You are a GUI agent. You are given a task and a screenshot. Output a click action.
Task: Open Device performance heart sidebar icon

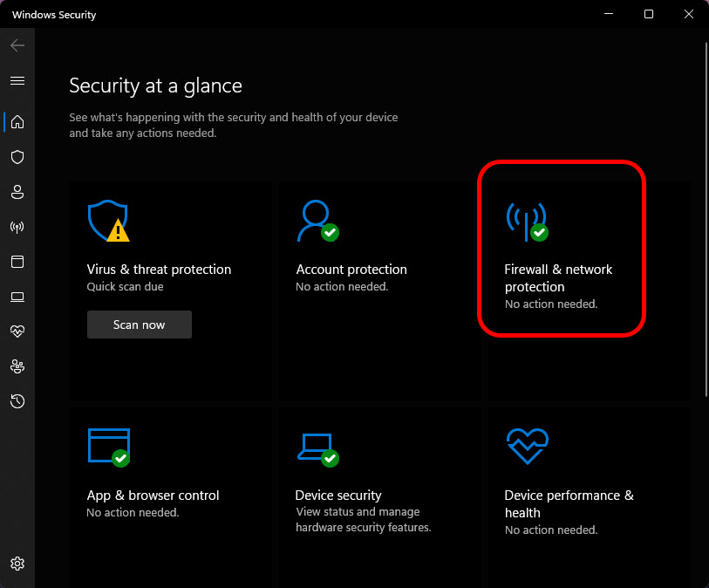[17, 332]
